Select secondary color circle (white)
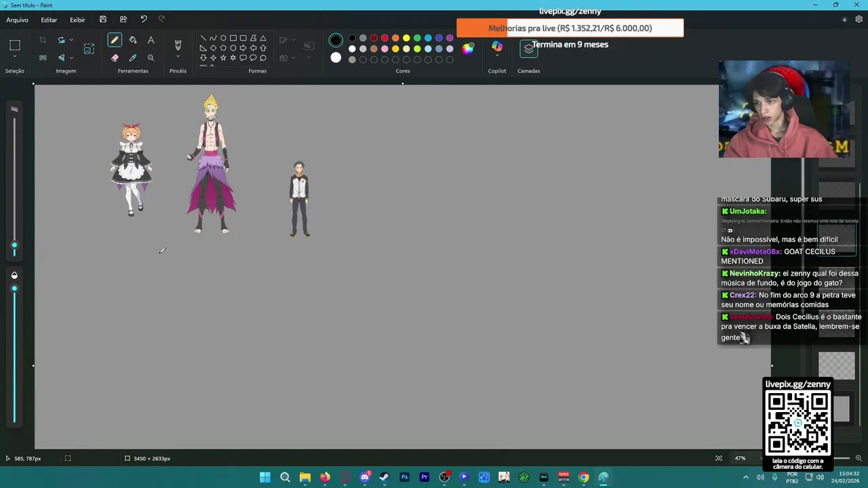The width and height of the screenshot is (868, 488). 336,58
